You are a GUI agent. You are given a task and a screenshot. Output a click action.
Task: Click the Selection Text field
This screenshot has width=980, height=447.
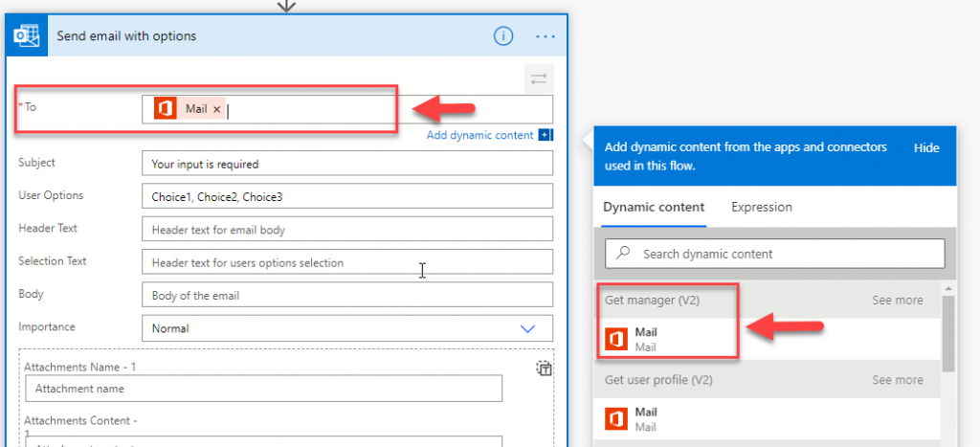(x=347, y=262)
